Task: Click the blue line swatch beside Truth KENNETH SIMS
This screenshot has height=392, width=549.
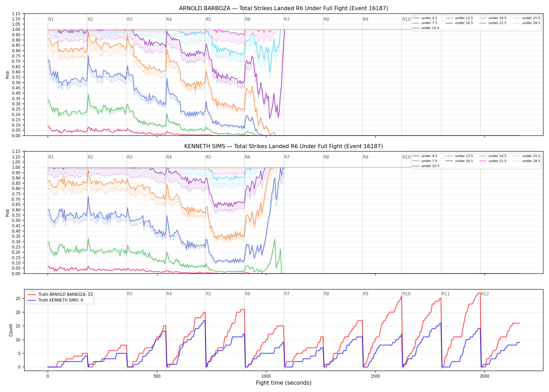Action: click(x=31, y=300)
